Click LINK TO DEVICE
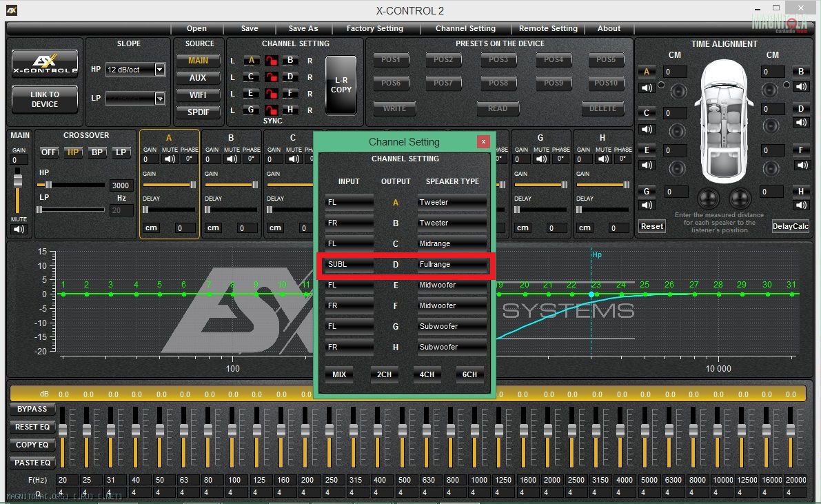Image resolution: width=821 pixels, height=504 pixels. click(45, 99)
